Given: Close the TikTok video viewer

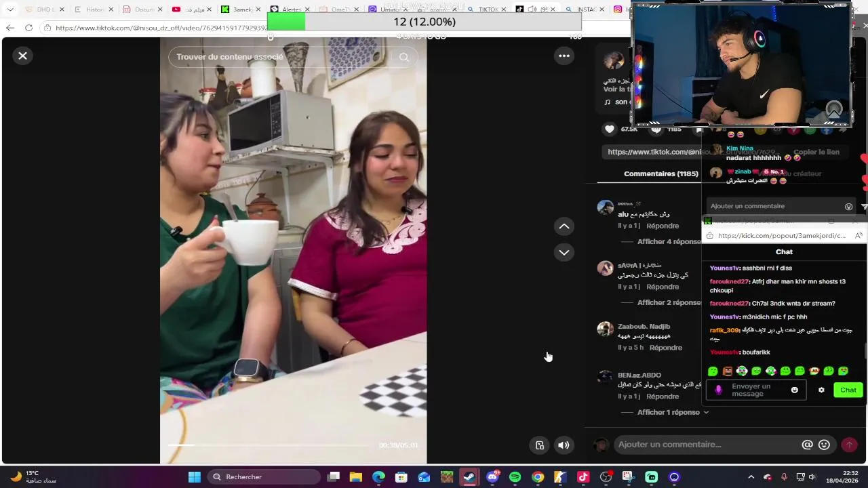Looking at the screenshot, I should 22,56.
